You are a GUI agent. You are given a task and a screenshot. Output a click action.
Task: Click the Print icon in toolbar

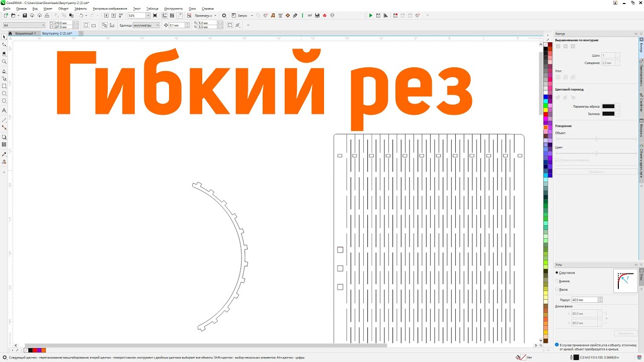(47, 16)
